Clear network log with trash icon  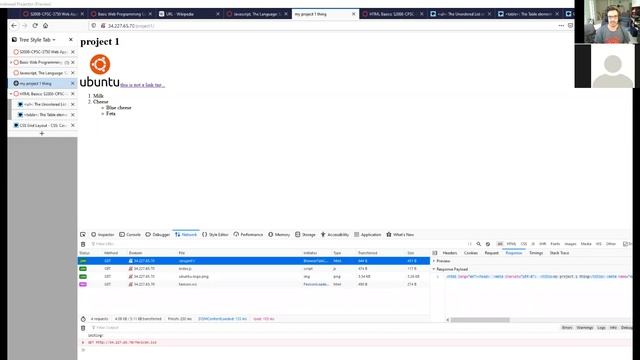click(x=83, y=244)
